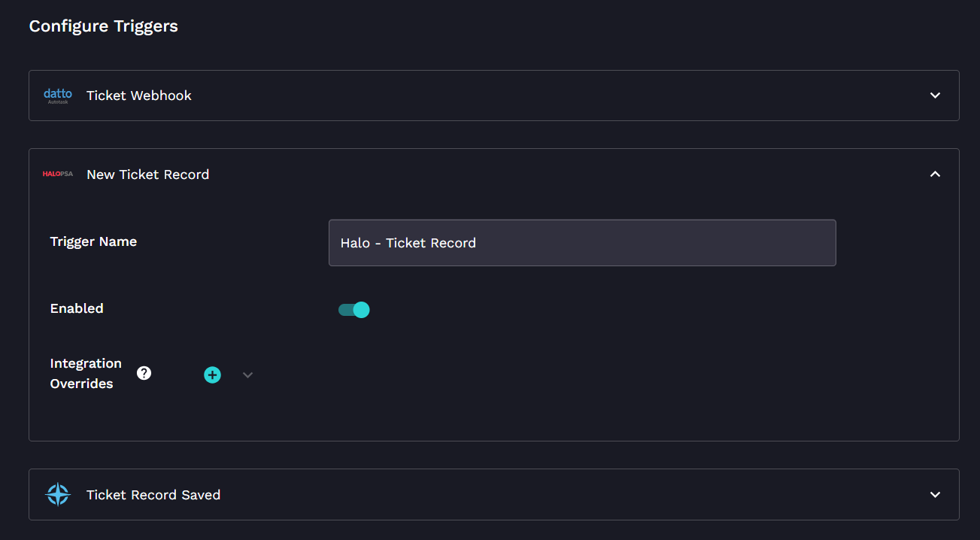Expand the Ticket Record Saved chevron
Viewport: 980px width, 540px height.
pyautogui.click(x=935, y=494)
